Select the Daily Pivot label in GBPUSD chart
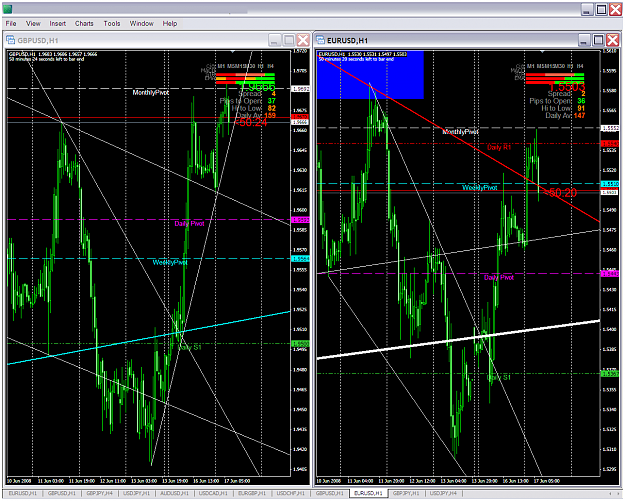625x501 pixels. tap(189, 224)
